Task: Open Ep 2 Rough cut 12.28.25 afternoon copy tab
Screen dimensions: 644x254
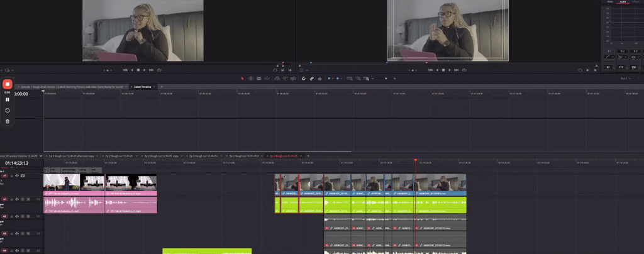Action: [72, 156]
